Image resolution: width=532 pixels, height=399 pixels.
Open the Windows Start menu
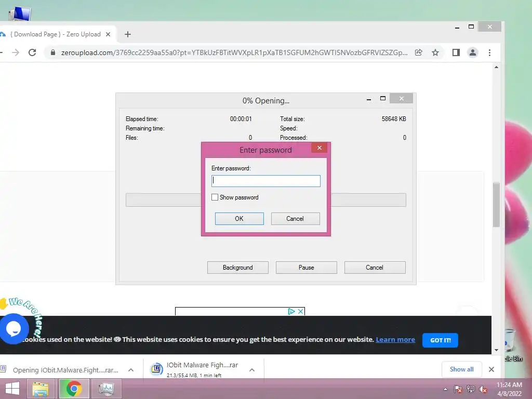tap(12, 389)
